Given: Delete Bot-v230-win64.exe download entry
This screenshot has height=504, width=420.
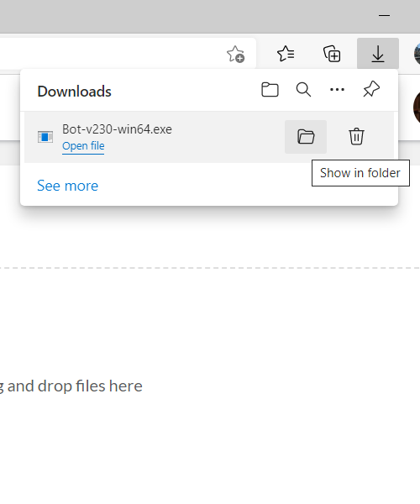Looking at the screenshot, I should tap(356, 137).
